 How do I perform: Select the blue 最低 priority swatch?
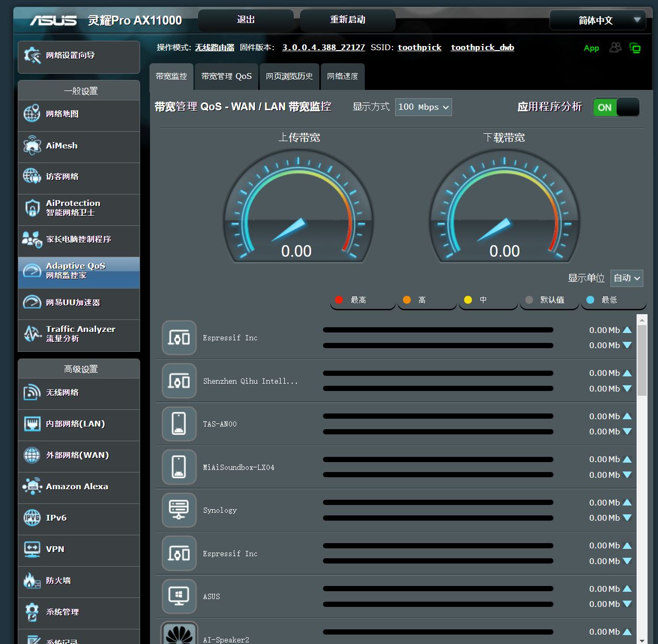590,300
